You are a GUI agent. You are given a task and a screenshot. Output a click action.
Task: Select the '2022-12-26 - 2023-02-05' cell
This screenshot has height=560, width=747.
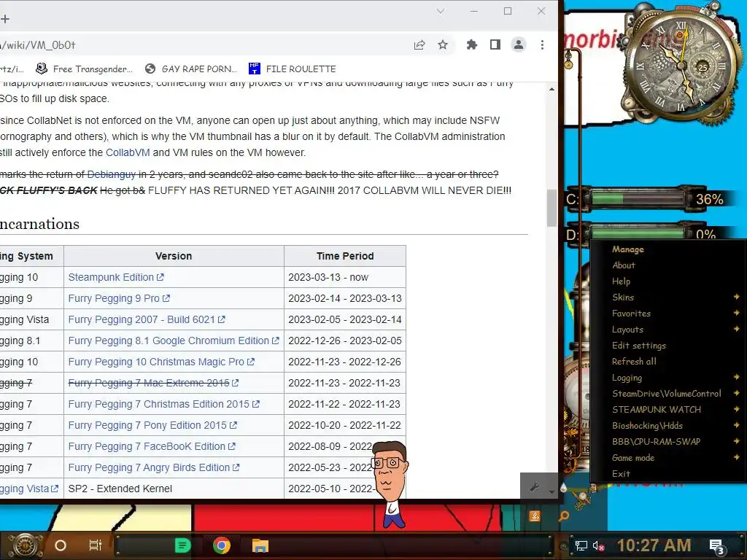[x=345, y=341]
